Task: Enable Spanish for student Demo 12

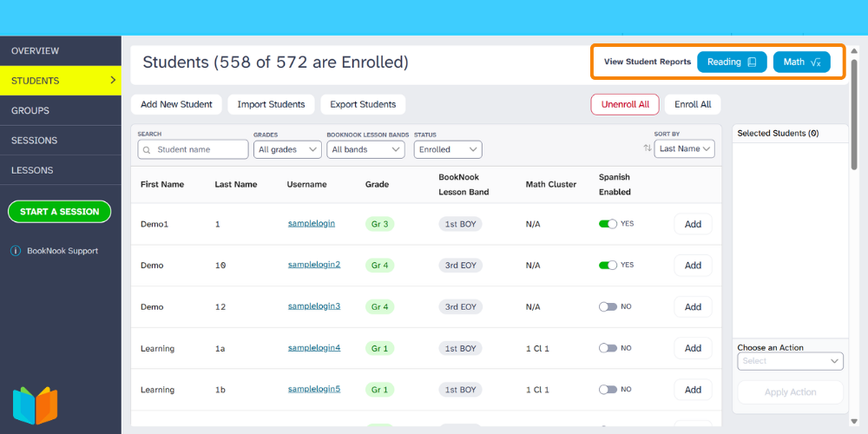Action: pos(608,307)
